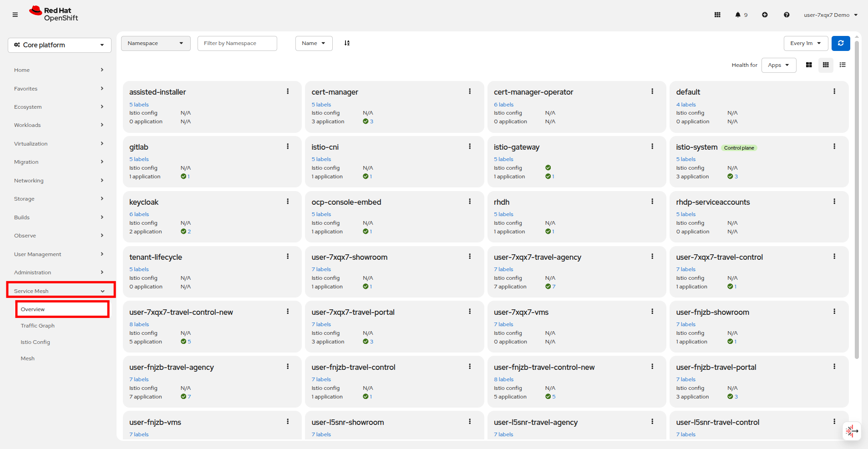The image size is (868, 449).
Task: Open Istio Config in the sidebar
Action: tap(36, 342)
